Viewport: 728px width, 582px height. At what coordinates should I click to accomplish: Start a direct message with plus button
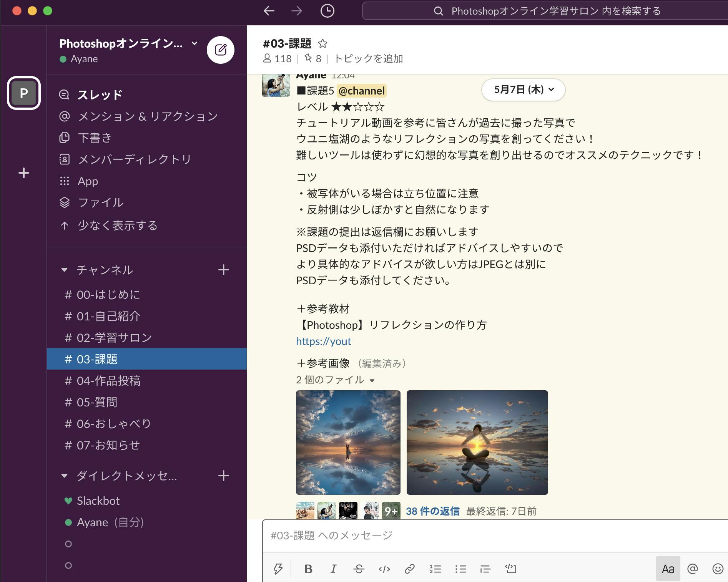[223, 476]
